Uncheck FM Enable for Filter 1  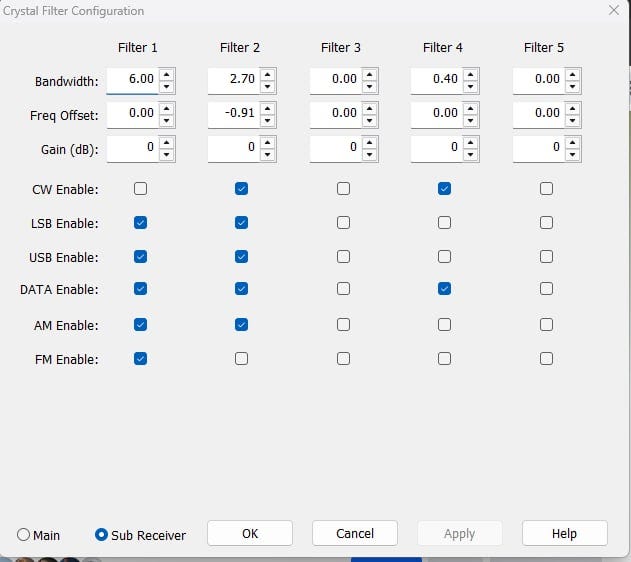pyautogui.click(x=140, y=359)
